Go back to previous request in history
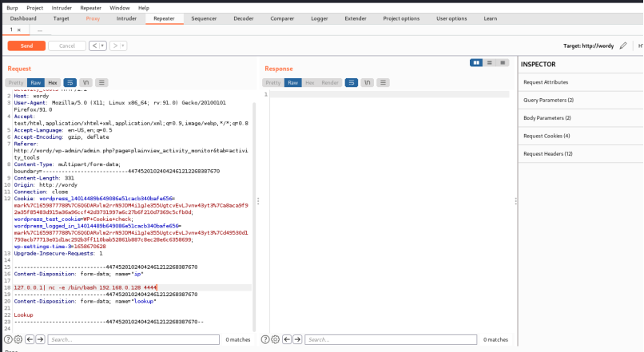Viewport: 644px width, 352px height. [94, 46]
